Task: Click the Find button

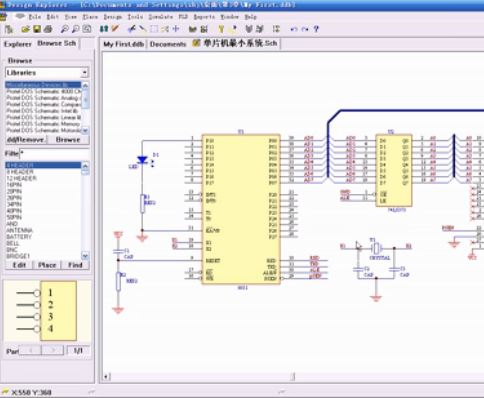Action: click(75, 265)
